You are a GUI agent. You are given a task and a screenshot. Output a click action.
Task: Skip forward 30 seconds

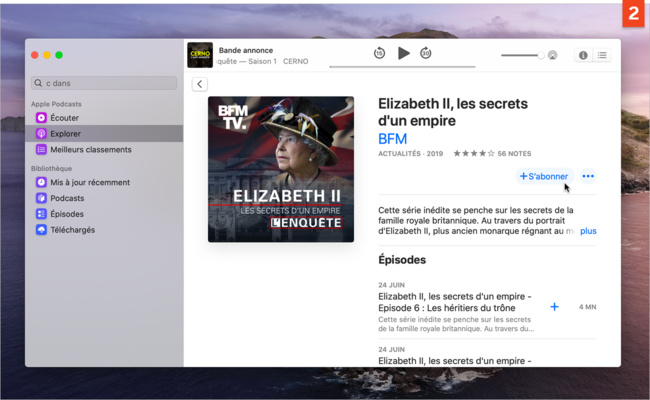pyautogui.click(x=426, y=53)
